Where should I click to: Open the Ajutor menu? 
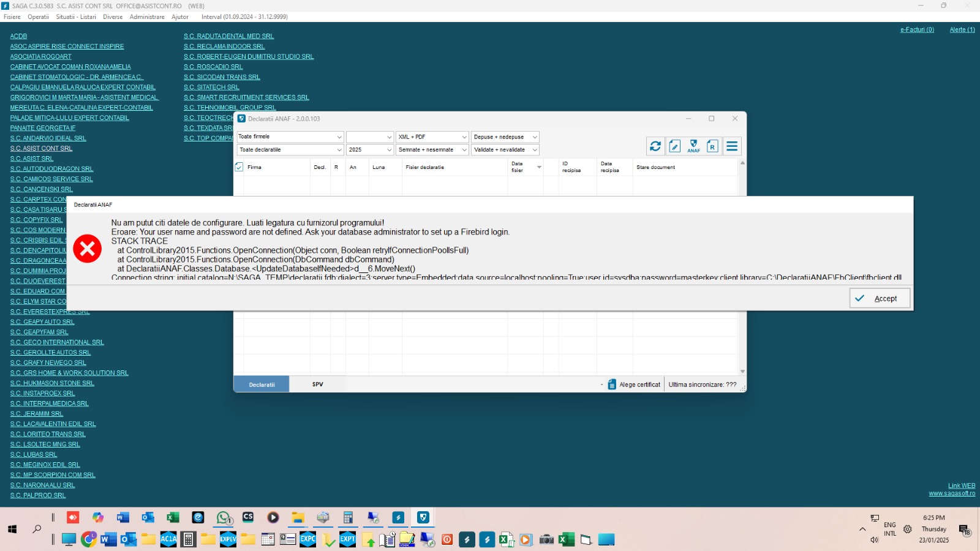coord(180,17)
